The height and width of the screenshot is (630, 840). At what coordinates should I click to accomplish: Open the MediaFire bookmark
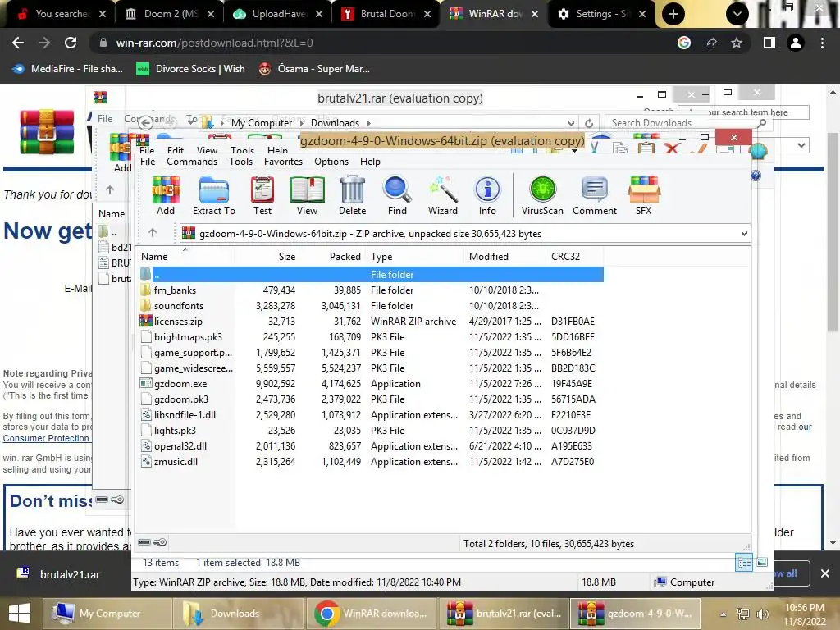click(67, 69)
